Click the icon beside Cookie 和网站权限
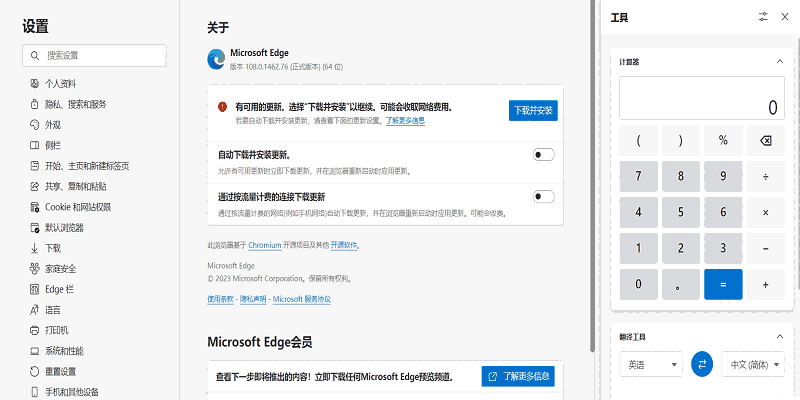Screen dimensions: 800x400 coord(35,207)
